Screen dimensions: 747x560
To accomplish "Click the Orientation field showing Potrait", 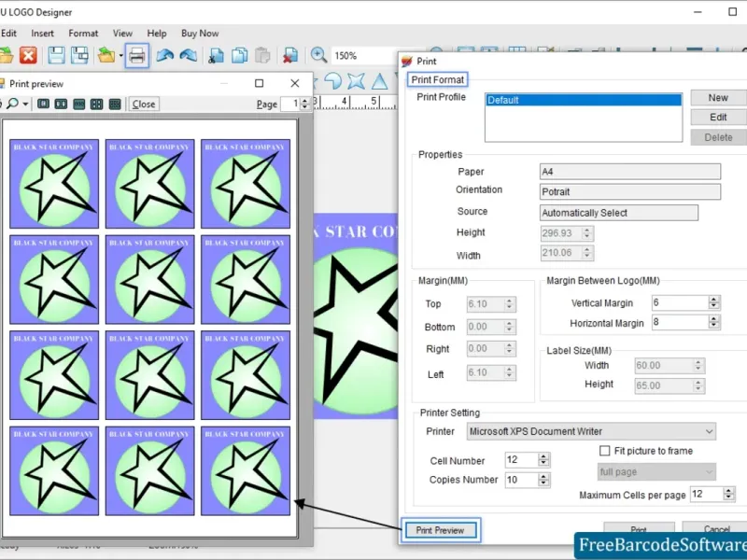I will [x=629, y=191].
